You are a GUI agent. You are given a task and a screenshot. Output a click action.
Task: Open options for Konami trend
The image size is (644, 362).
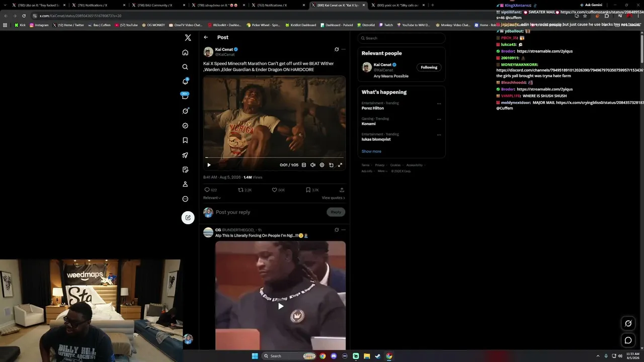point(439,119)
